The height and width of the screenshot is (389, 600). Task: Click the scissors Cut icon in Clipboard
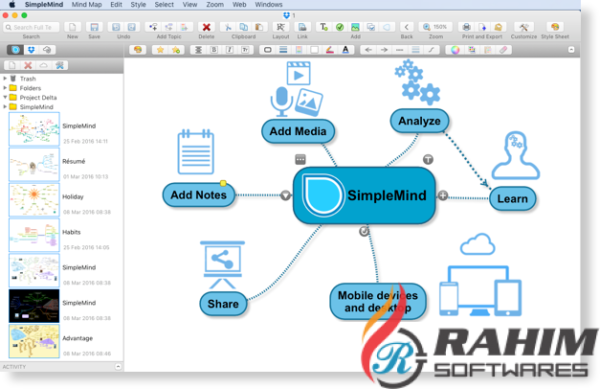[x=228, y=27]
